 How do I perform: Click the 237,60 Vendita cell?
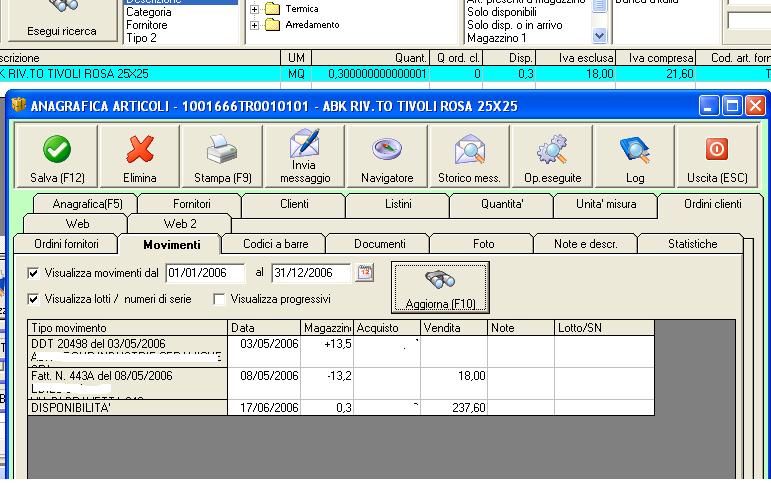click(454, 408)
